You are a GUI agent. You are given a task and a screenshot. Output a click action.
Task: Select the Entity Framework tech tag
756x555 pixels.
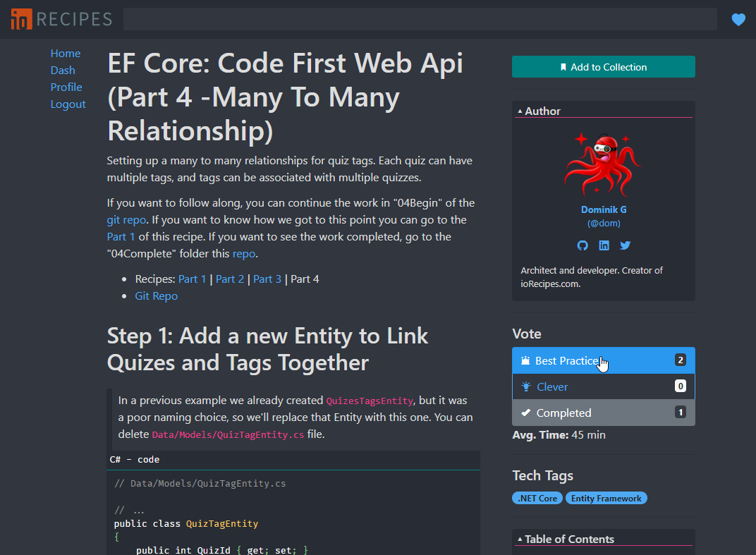[606, 498]
